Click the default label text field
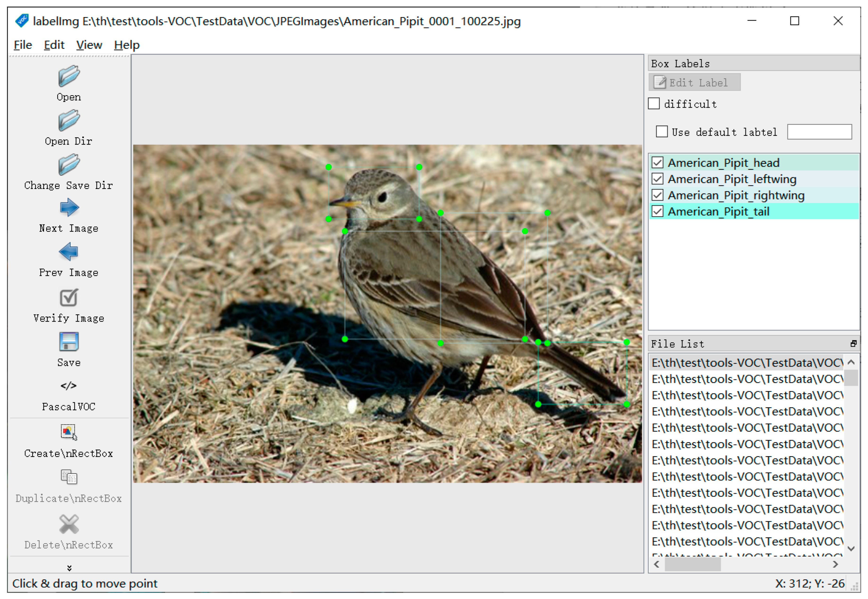 (x=820, y=132)
